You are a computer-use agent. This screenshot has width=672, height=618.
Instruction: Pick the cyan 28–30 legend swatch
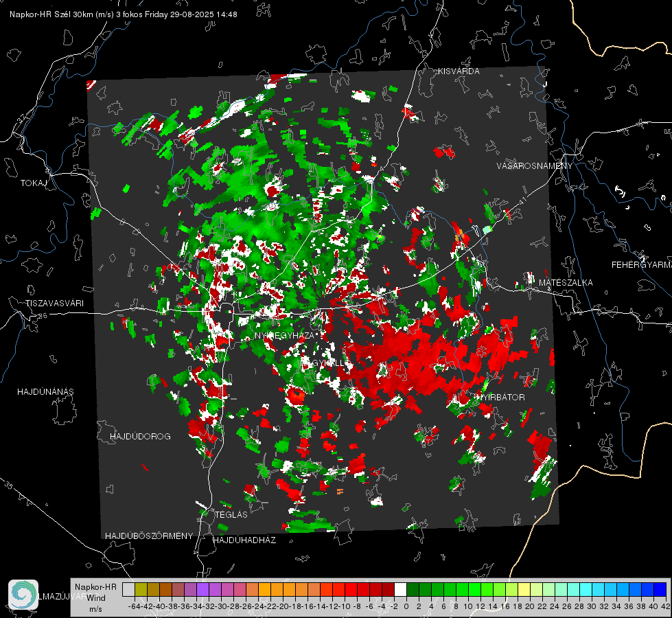tap(586, 590)
